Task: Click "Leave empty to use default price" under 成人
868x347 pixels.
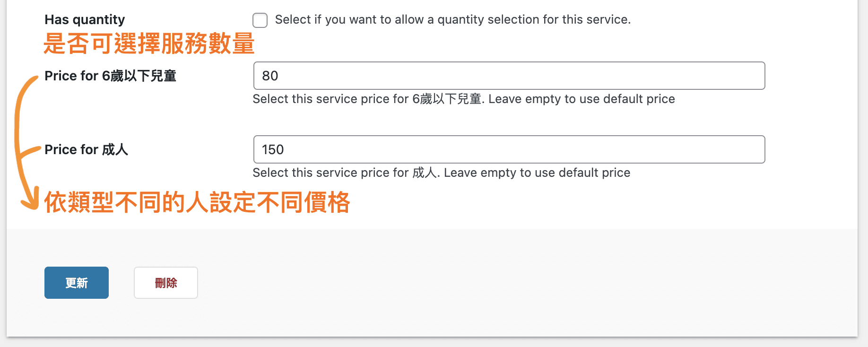Action: coord(537,173)
